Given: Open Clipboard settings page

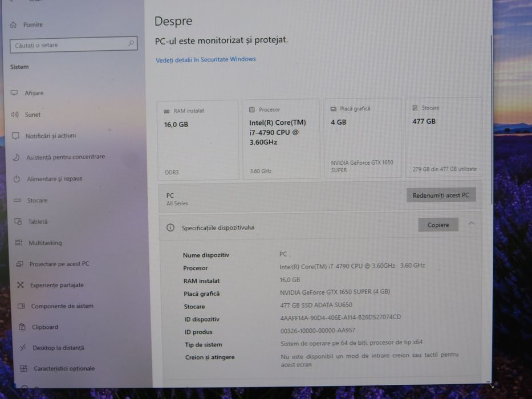Looking at the screenshot, I should click(45, 327).
